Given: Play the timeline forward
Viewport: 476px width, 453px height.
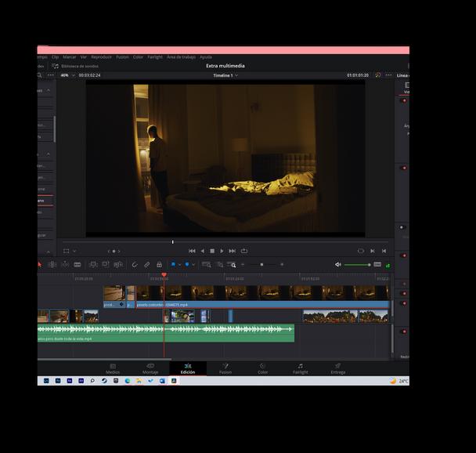Looking at the screenshot, I should (222, 251).
